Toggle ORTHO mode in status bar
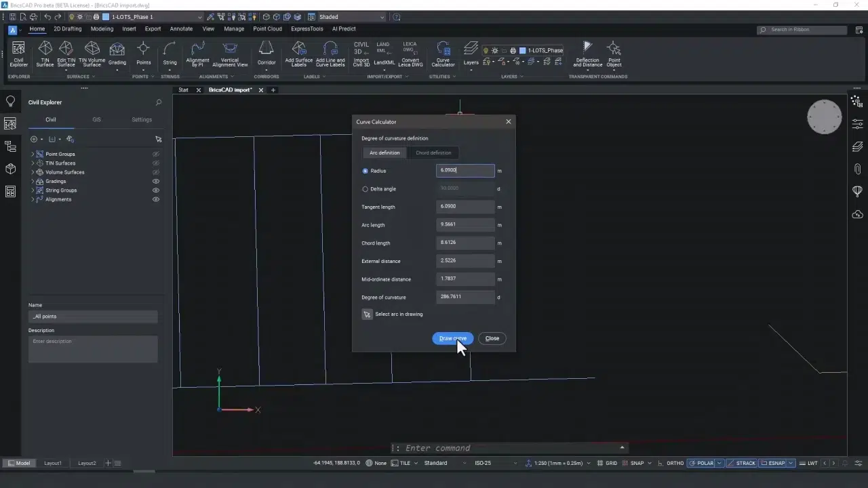Screen dimensions: 868x488 (675, 464)
